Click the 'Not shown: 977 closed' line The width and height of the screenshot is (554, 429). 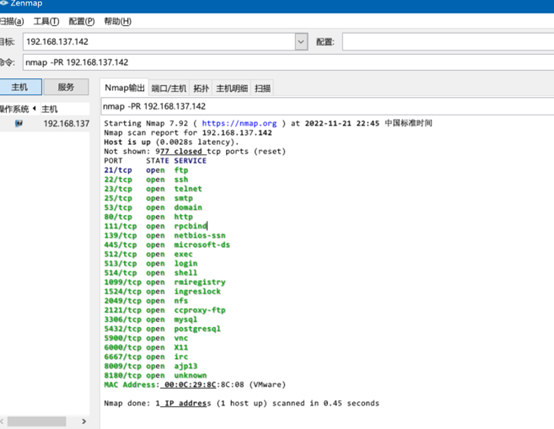pyautogui.click(x=195, y=152)
